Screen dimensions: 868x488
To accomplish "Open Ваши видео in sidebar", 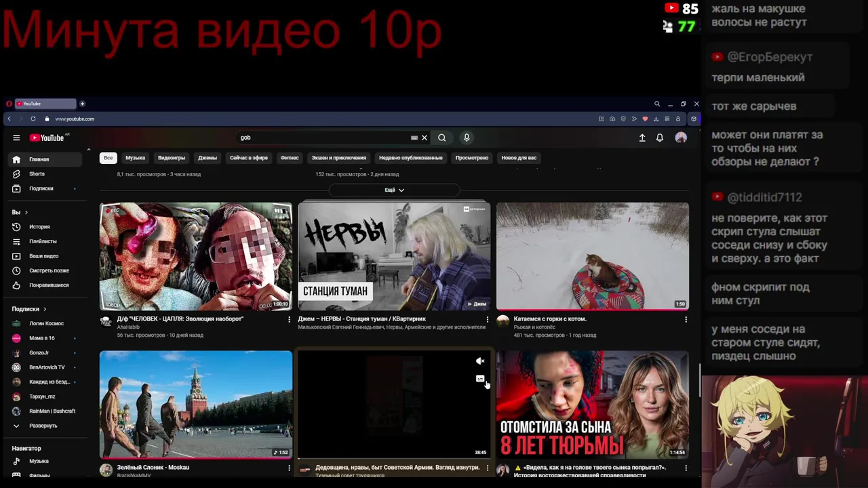I will click(46, 256).
